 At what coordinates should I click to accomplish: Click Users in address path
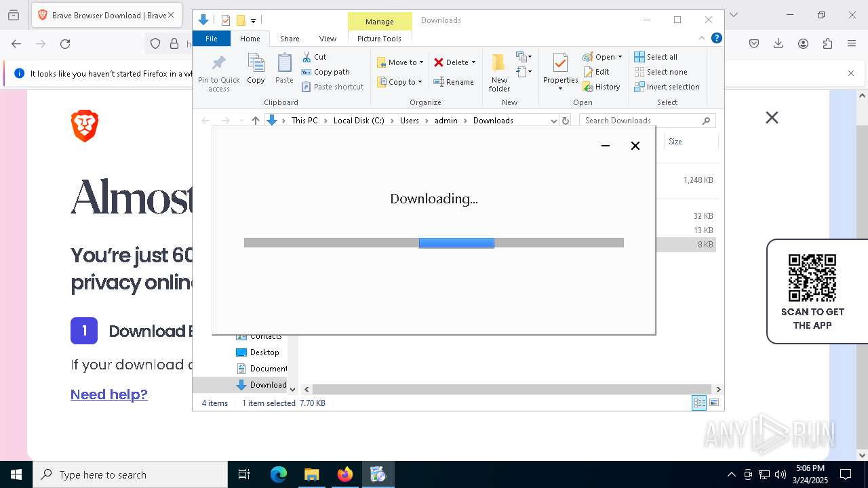pos(410,121)
